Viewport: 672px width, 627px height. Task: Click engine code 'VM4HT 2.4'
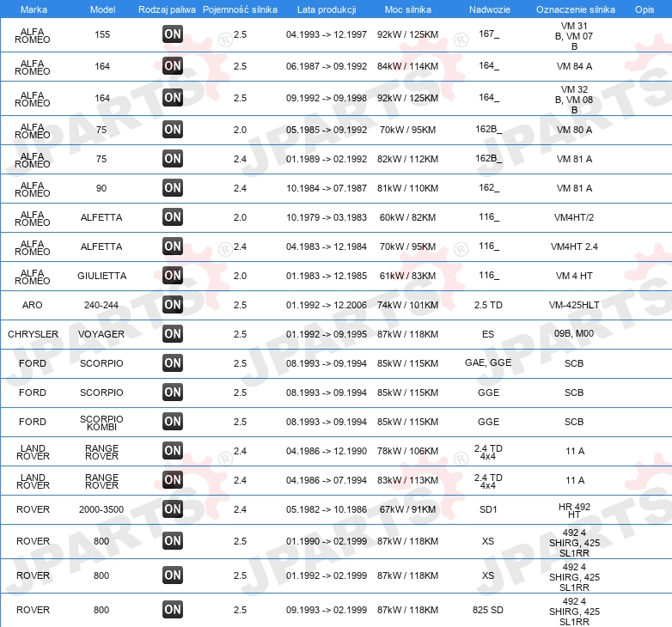pyautogui.click(x=574, y=247)
